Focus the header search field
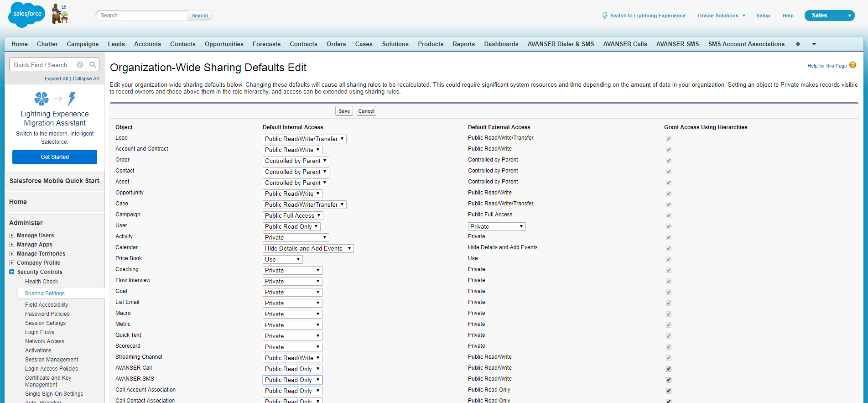This screenshot has width=868, height=403. (142, 16)
